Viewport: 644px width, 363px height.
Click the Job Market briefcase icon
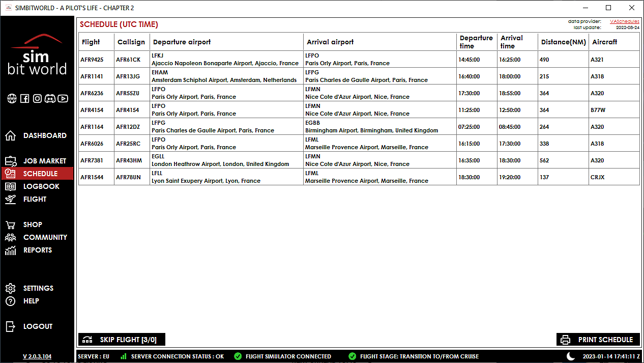[x=10, y=161]
